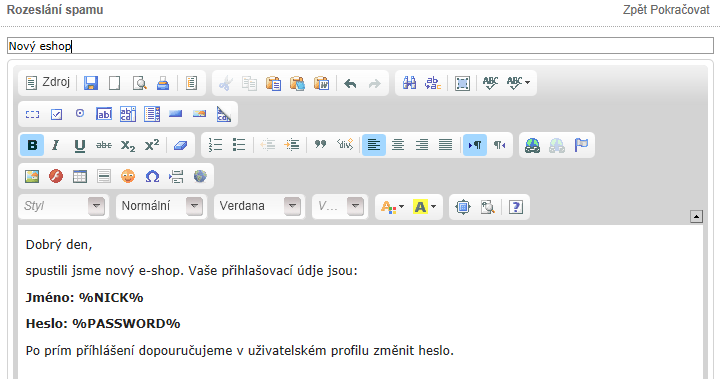This screenshot has width=720, height=379.
Task: Click the Cut scissors icon
Action: click(x=225, y=83)
